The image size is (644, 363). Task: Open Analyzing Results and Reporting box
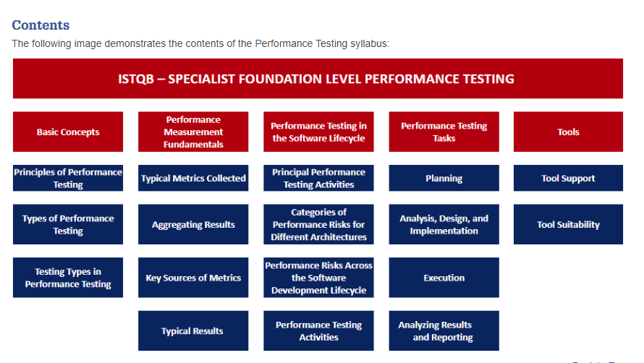click(x=444, y=330)
